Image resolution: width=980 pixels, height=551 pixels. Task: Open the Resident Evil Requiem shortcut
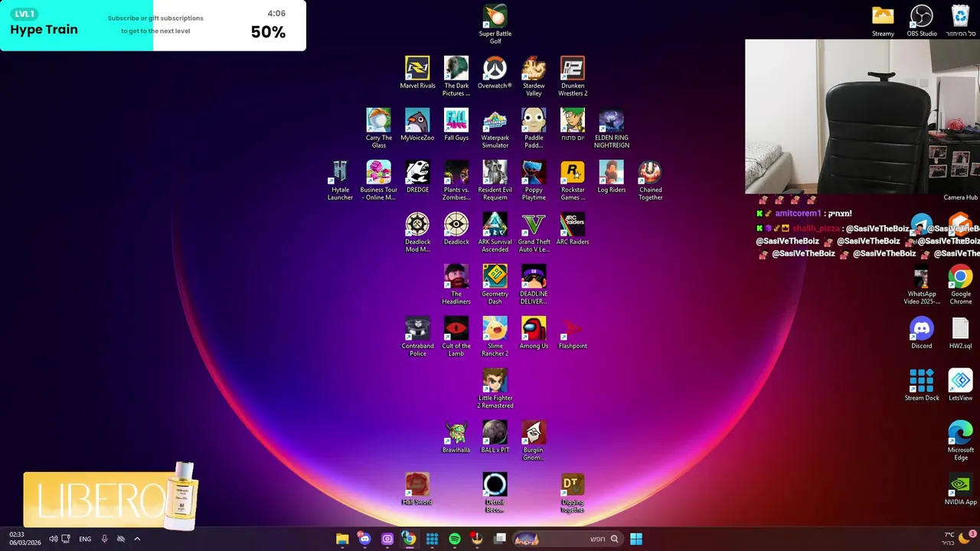click(495, 180)
